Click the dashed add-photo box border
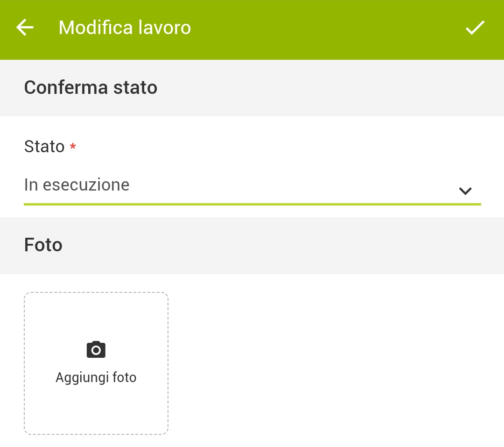The height and width of the screenshot is (447, 504). (x=25, y=363)
